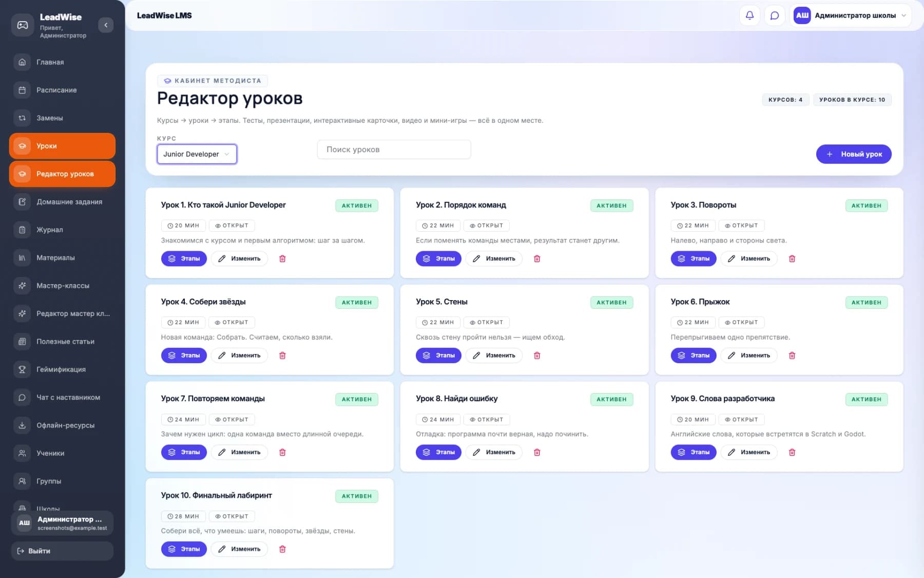Open Материалы in the sidebar
Screen dimensions: 924x578
click(62, 257)
